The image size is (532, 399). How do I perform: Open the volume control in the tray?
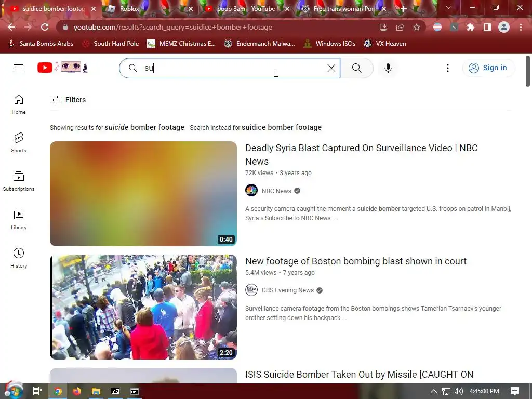tap(459, 391)
